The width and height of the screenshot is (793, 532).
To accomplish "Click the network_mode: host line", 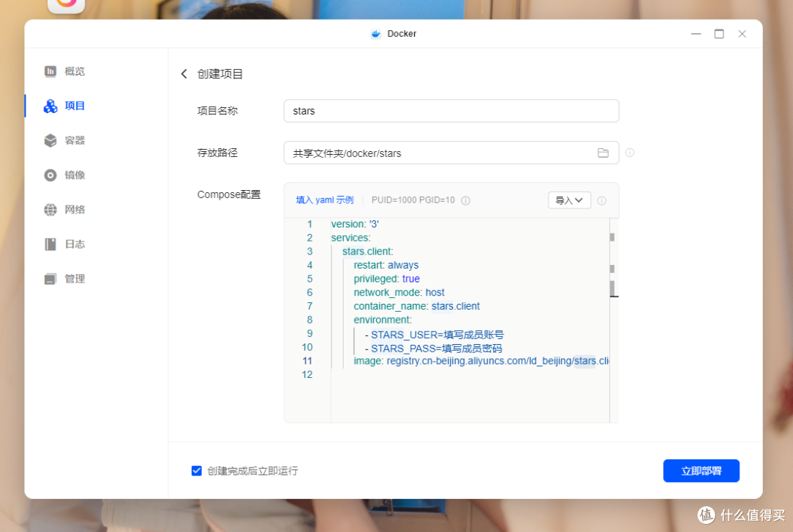I will (399, 292).
